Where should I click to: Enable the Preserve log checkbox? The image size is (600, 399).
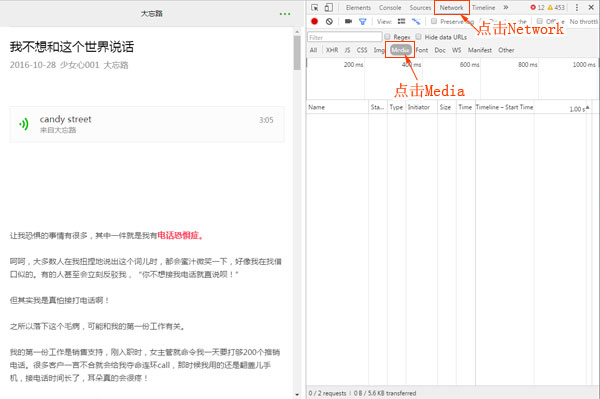click(434, 21)
